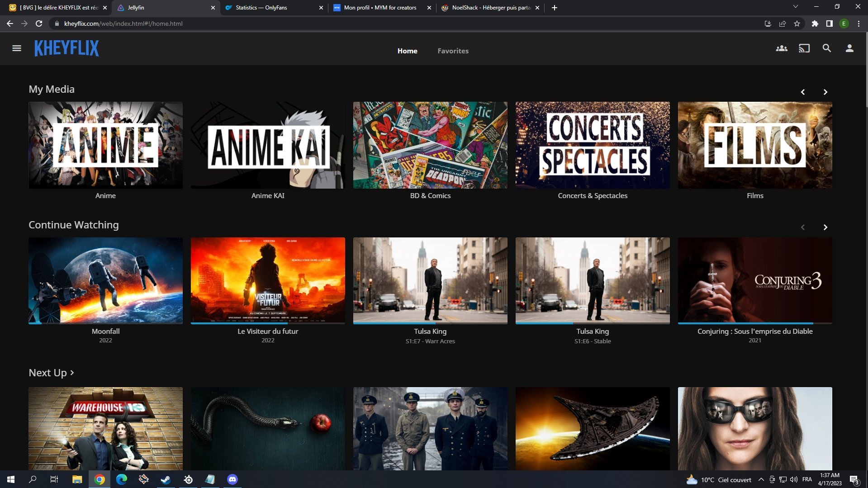This screenshot has height=488, width=868.
Task: Go back with browser back arrow
Action: 9,24
